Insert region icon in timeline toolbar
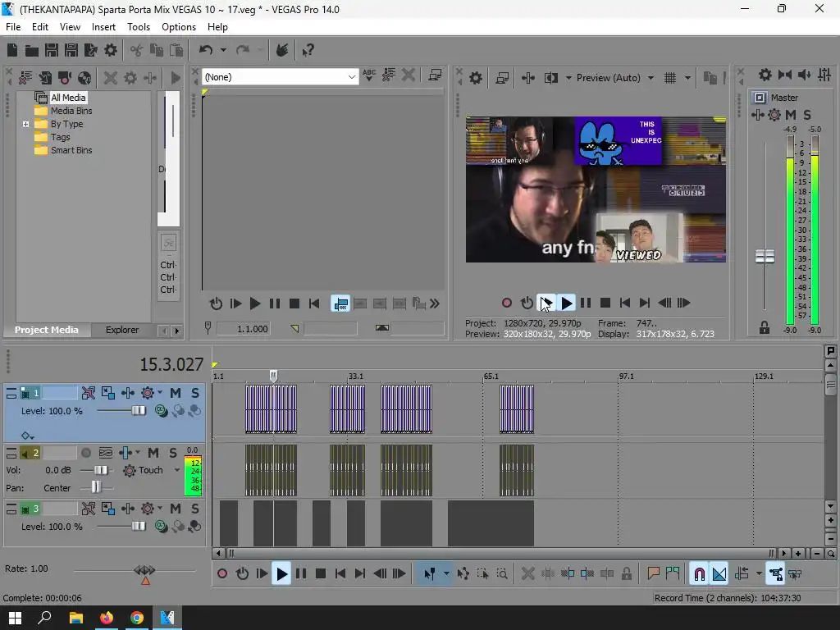 (x=673, y=573)
